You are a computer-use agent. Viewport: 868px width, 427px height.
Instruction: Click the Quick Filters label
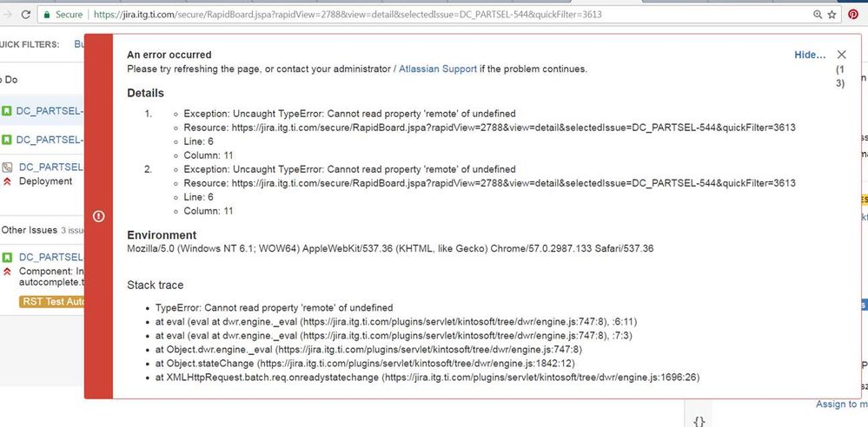pos(30,44)
